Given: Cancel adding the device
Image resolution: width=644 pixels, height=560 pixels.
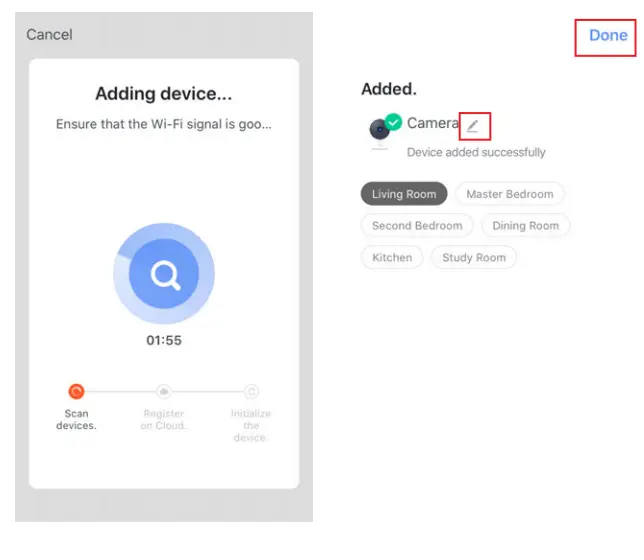Looking at the screenshot, I should 49,35.
